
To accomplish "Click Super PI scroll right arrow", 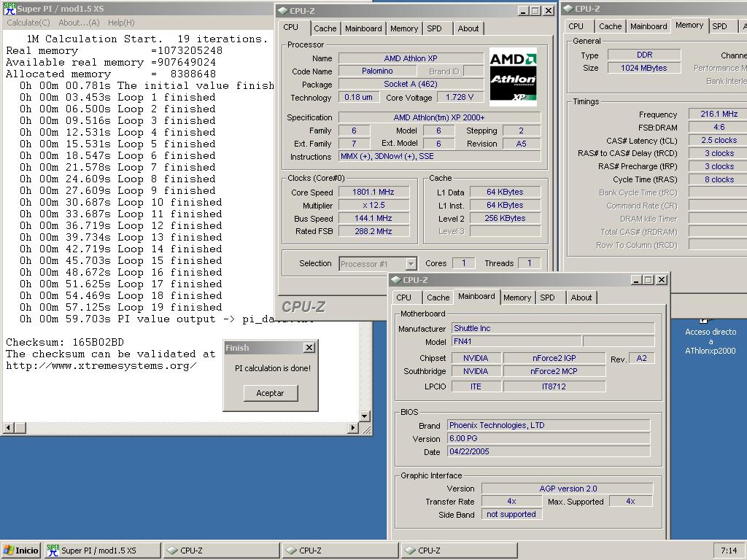I will pyautogui.click(x=353, y=427).
